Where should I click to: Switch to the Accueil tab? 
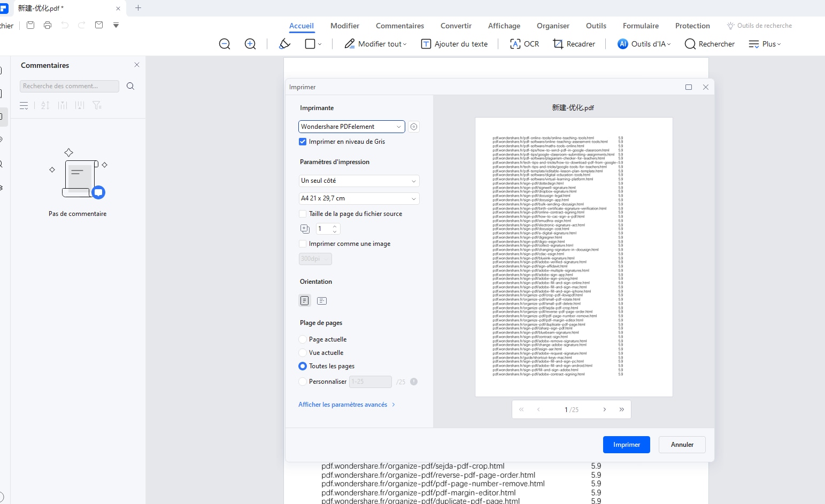click(302, 26)
